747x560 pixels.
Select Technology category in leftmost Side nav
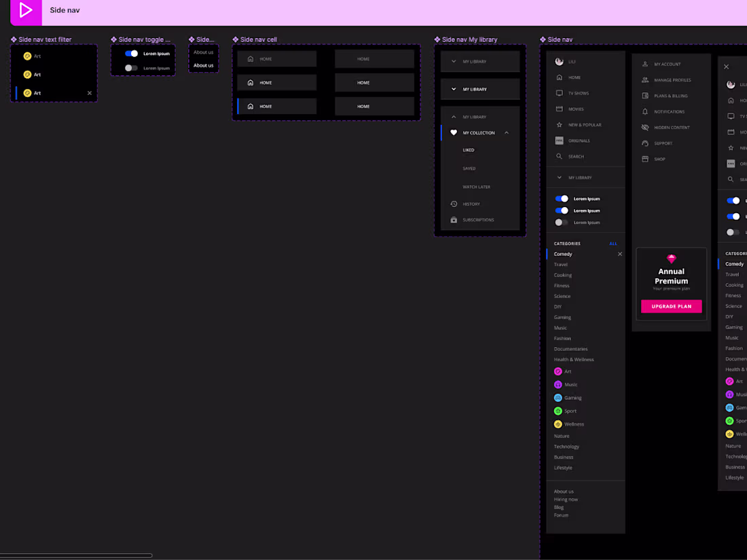[566, 447]
